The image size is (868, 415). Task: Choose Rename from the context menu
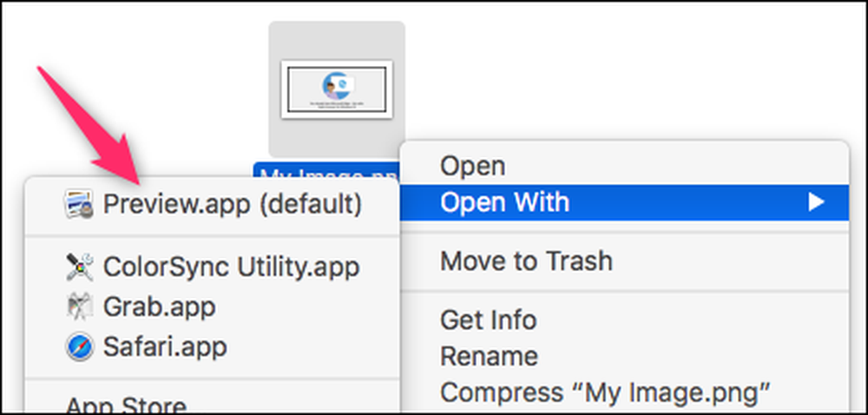coord(489,356)
